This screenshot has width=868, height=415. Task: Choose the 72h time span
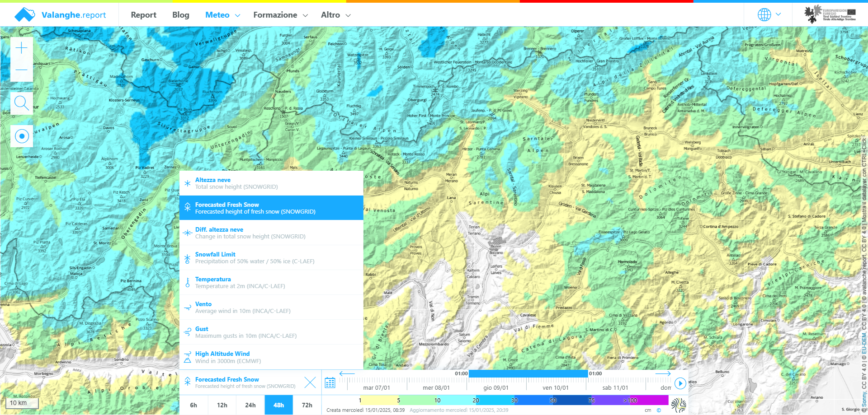pyautogui.click(x=307, y=405)
